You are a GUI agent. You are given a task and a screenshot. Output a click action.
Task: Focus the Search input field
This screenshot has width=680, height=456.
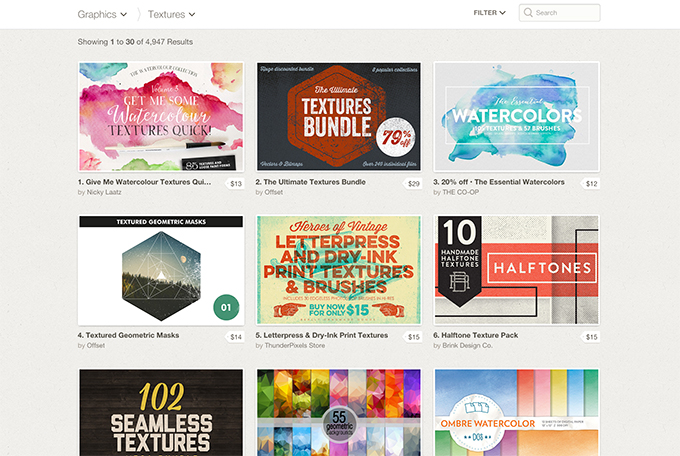[x=559, y=13]
